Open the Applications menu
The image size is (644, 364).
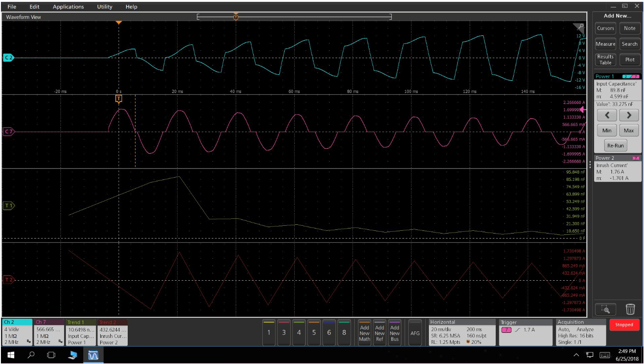tap(68, 6)
